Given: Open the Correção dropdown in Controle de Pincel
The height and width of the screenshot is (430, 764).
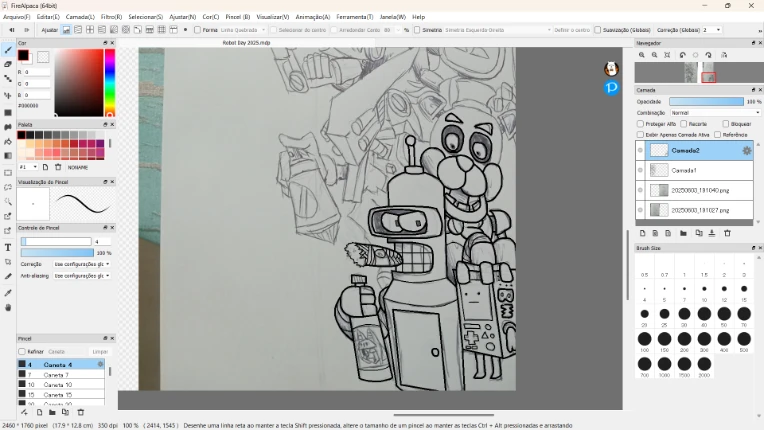Looking at the screenshot, I should point(81,264).
